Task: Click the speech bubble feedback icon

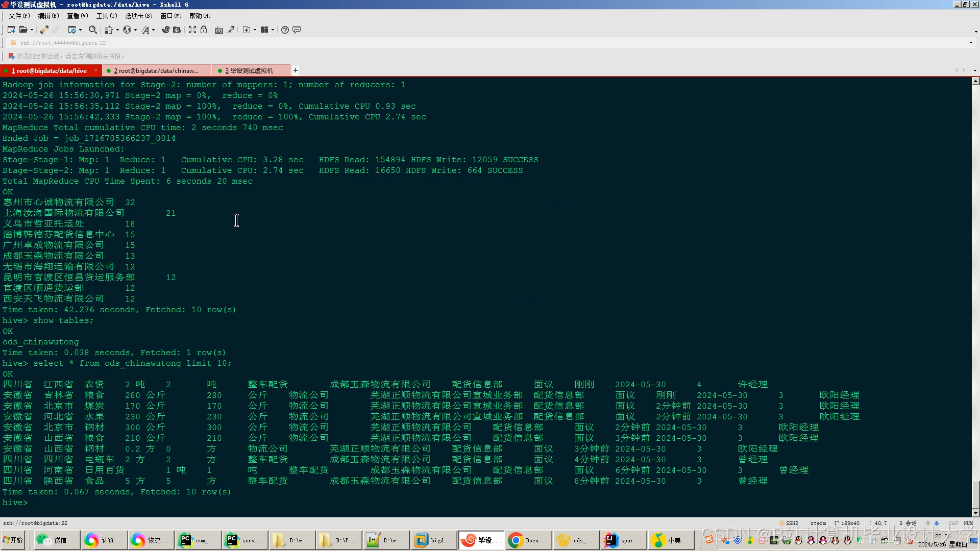Action: coord(297,30)
